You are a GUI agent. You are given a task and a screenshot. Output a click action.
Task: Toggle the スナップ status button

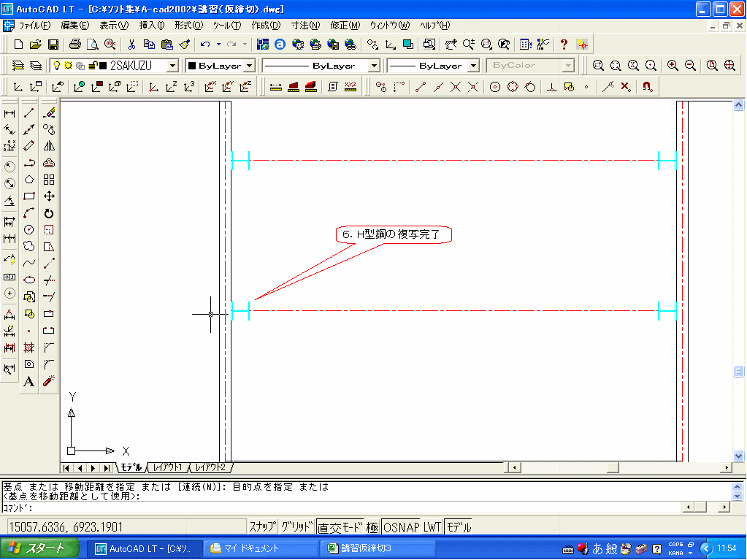tap(262, 527)
